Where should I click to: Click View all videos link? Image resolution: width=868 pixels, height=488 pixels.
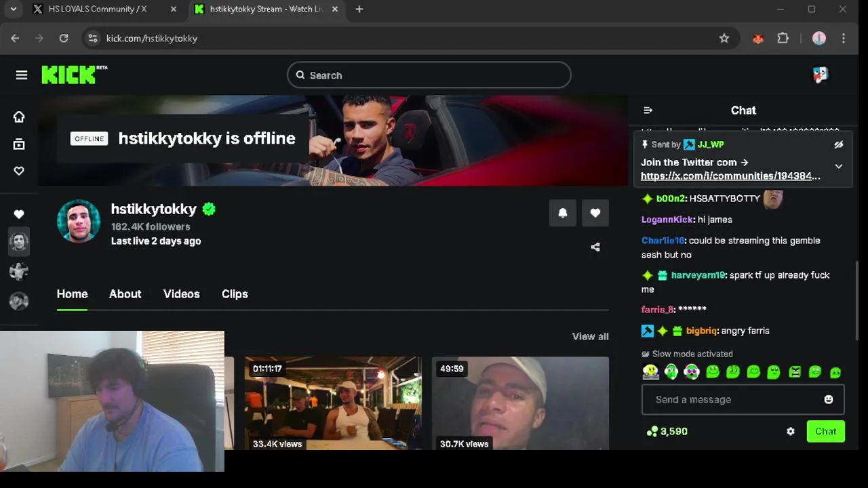tap(590, 336)
